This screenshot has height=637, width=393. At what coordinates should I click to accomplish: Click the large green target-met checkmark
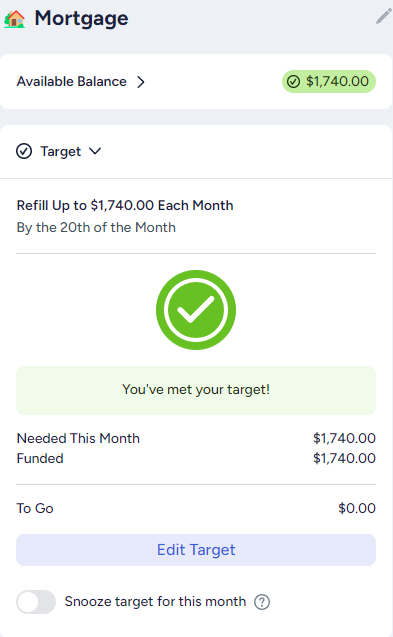196,310
